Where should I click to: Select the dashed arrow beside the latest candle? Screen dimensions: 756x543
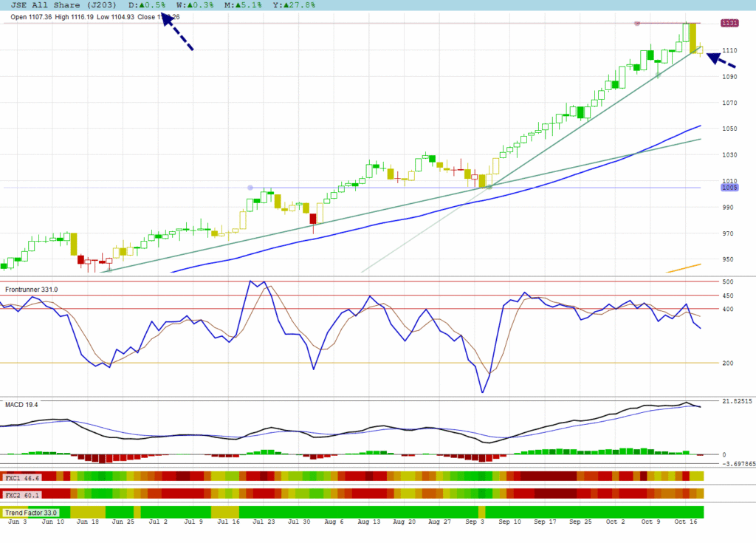[721, 60]
